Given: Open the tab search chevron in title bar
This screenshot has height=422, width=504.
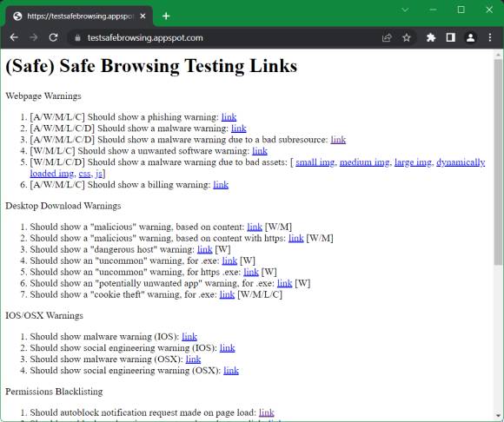Looking at the screenshot, I should pos(405,10).
